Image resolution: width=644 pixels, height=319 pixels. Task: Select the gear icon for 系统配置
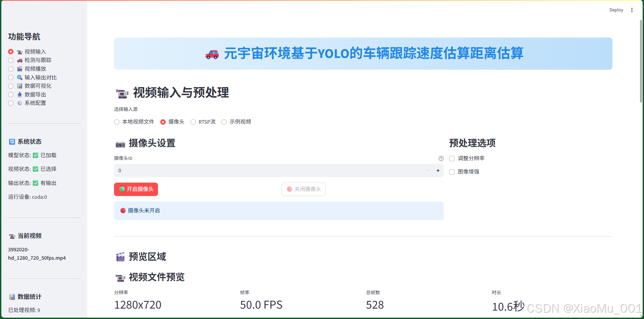[x=19, y=103]
